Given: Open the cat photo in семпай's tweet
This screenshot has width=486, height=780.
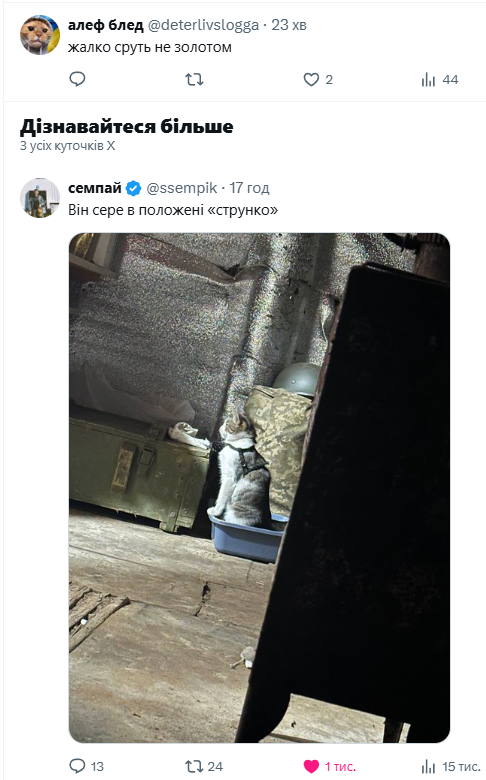Looking at the screenshot, I should [259, 488].
